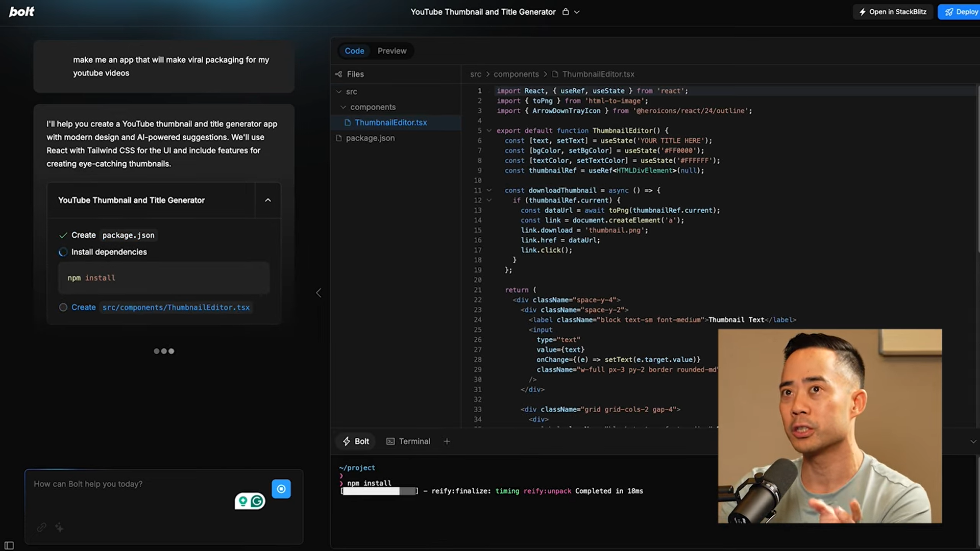Click the bolt logo

(21, 12)
